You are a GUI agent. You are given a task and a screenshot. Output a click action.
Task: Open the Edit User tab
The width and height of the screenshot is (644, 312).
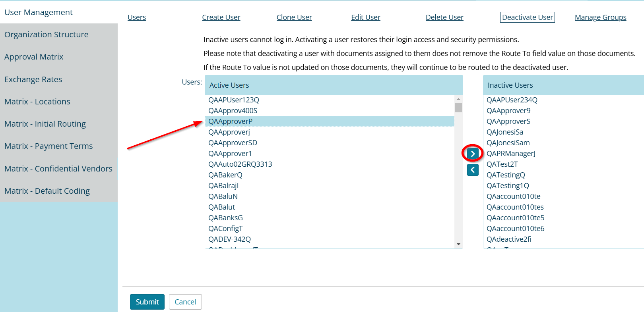pyautogui.click(x=366, y=17)
